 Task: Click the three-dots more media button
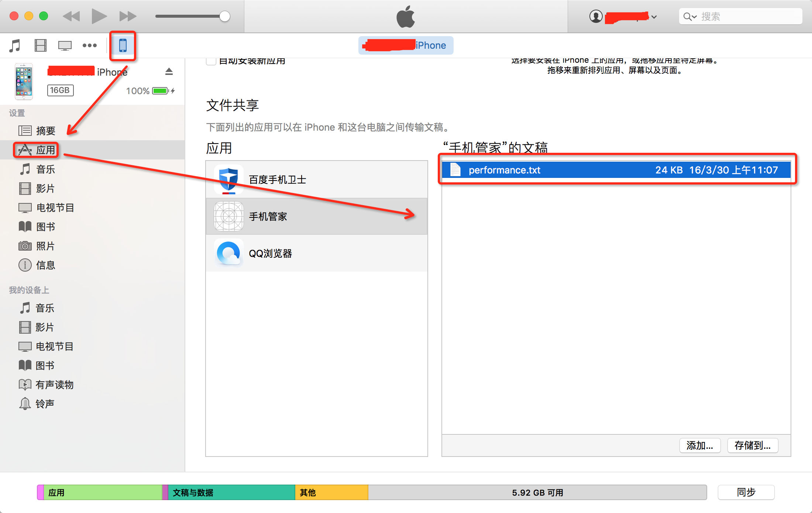(89, 45)
